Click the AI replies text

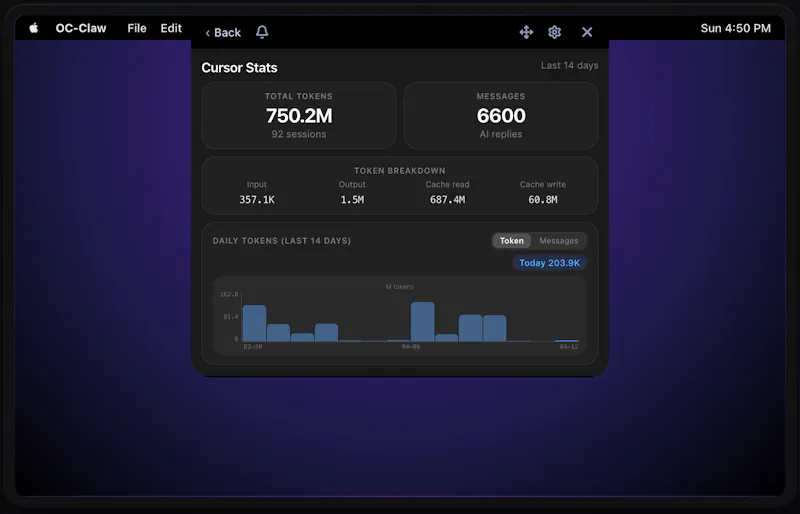(501, 134)
